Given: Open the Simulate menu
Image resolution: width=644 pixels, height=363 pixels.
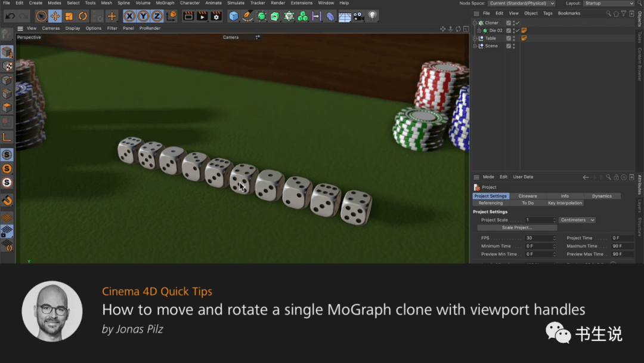Looking at the screenshot, I should (x=236, y=3).
